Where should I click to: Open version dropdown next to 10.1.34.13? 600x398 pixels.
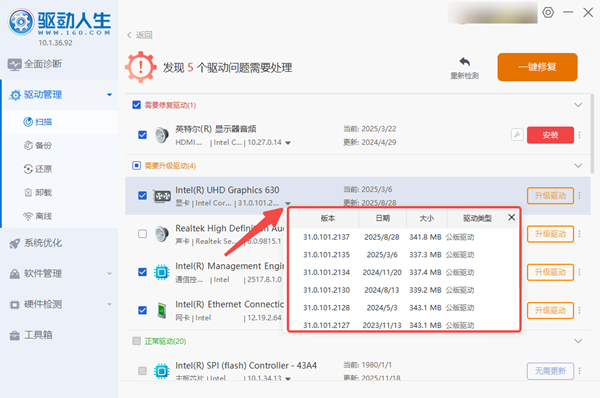288,378
